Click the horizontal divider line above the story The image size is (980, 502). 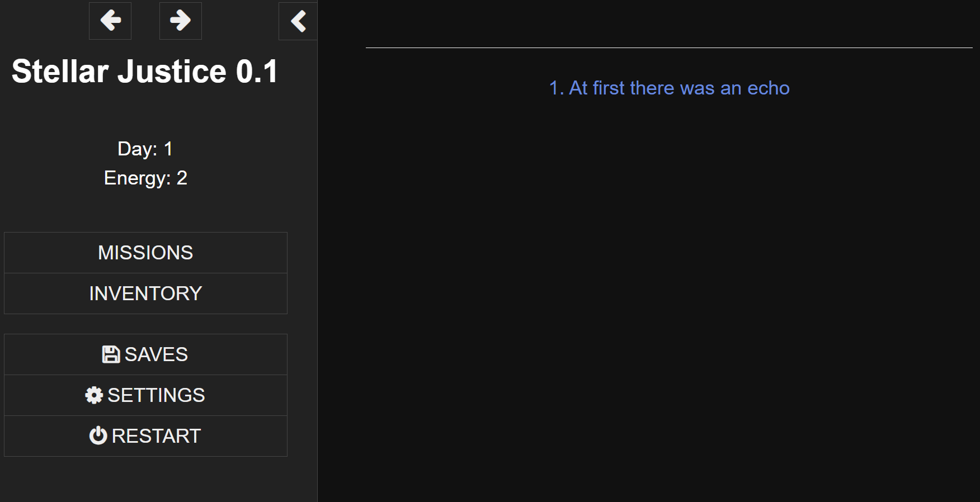click(669, 48)
